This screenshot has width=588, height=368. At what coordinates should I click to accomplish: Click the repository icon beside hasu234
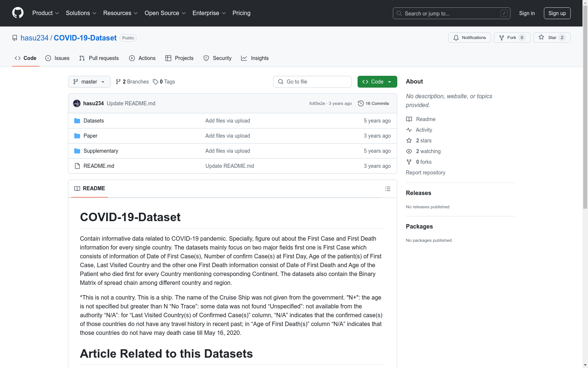[15, 38]
